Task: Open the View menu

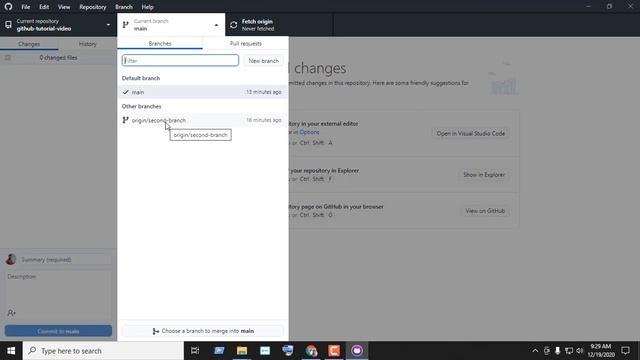Action: pyautogui.click(x=64, y=7)
